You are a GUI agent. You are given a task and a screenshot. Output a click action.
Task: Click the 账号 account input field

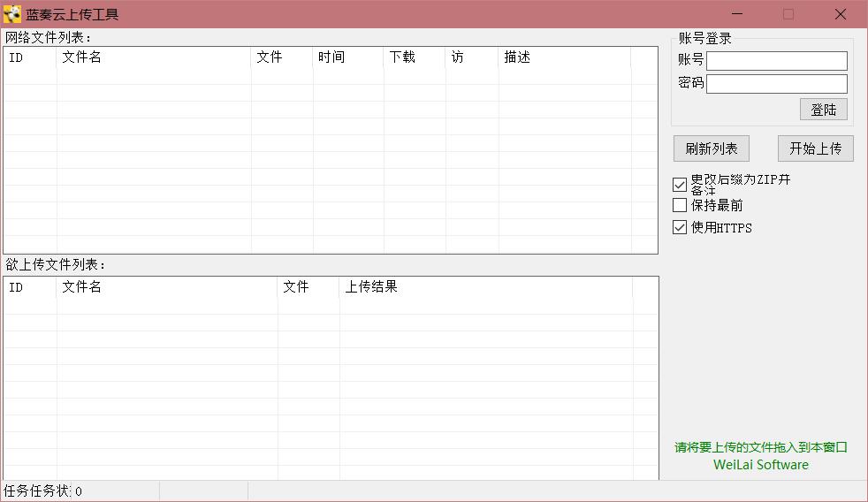(776, 60)
